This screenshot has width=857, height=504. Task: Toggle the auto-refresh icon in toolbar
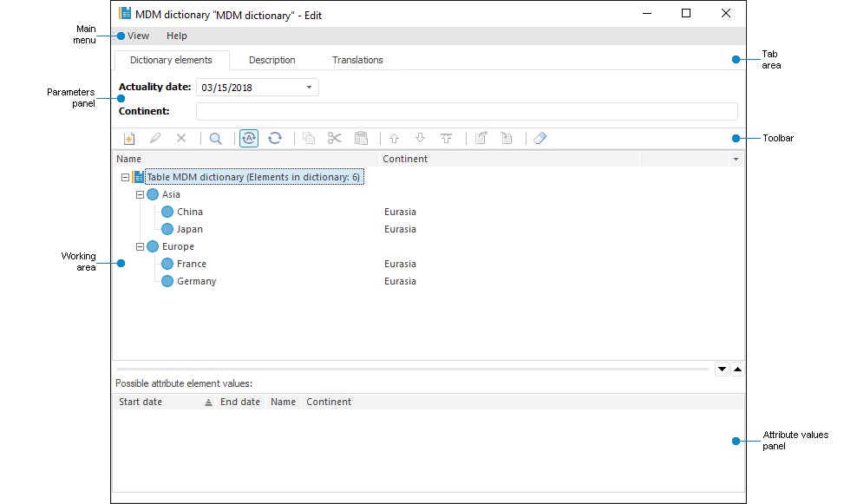point(249,138)
